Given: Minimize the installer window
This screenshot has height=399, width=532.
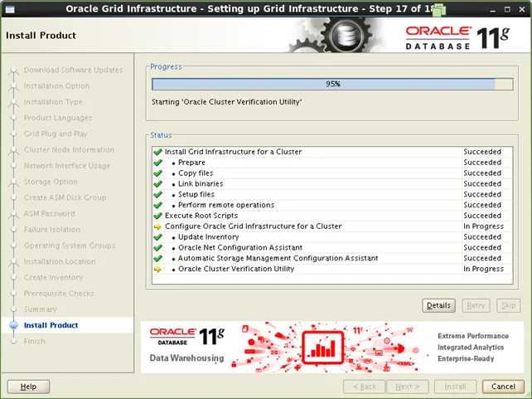Looking at the screenshot, I should 493,9.
